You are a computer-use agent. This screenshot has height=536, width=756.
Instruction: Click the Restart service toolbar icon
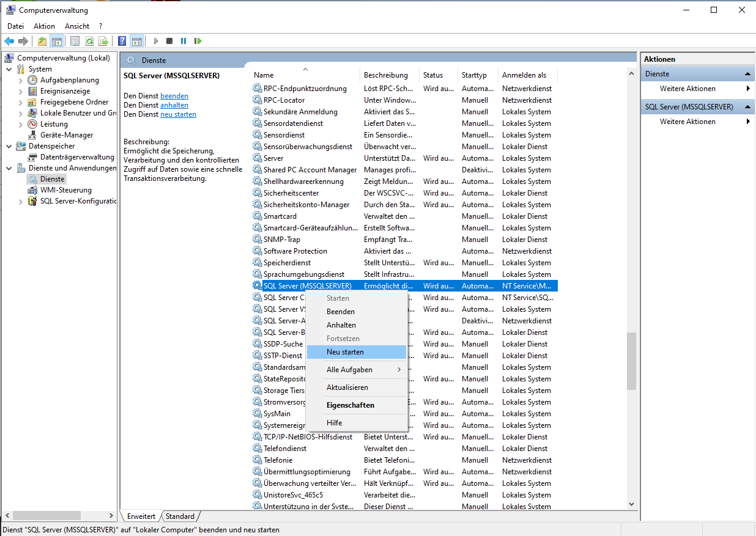click(x=198, y=41)
